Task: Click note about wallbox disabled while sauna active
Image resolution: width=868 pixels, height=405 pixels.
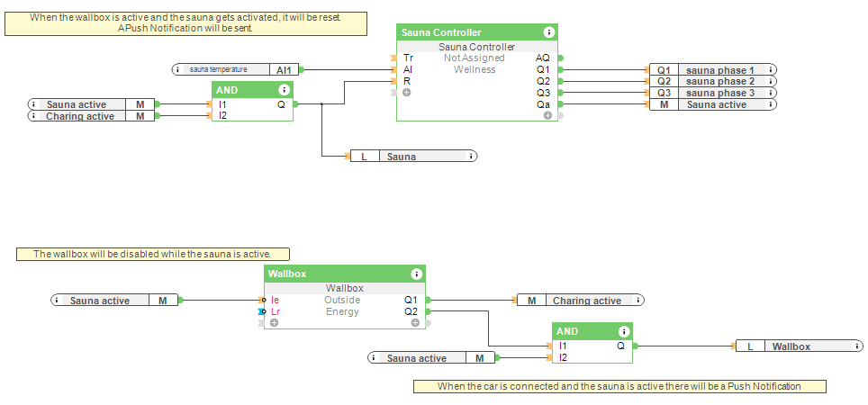Action: tap(158, 255)
